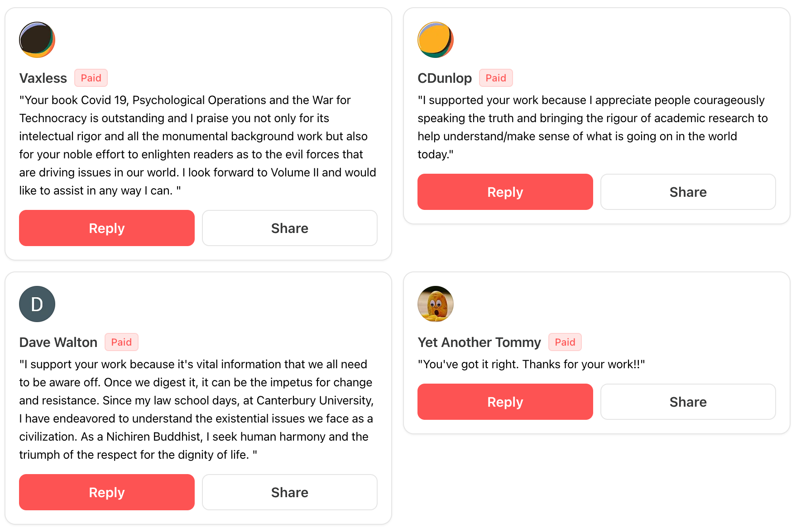Click the Paid badge beside Dave Walton
Screen dimensions: 796x532
click(121, 342)
